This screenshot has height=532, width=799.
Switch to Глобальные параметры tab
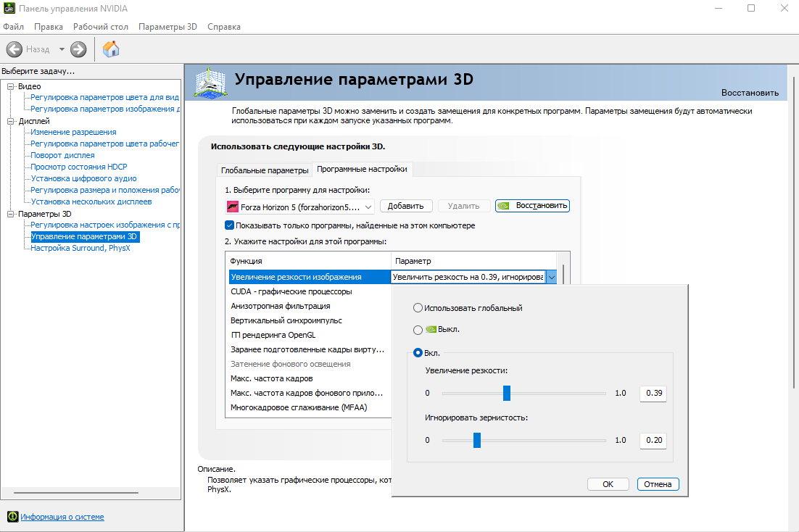click(x=265, y=170)
